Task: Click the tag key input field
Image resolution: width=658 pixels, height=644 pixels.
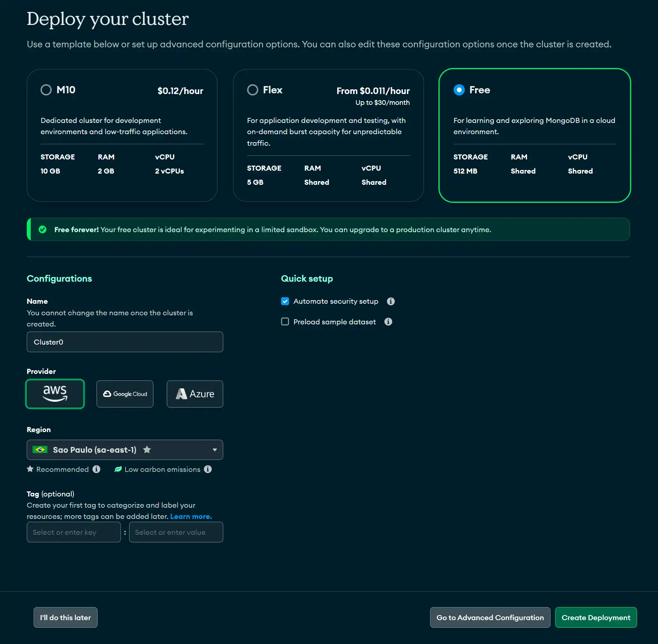Action: (74, 532)
